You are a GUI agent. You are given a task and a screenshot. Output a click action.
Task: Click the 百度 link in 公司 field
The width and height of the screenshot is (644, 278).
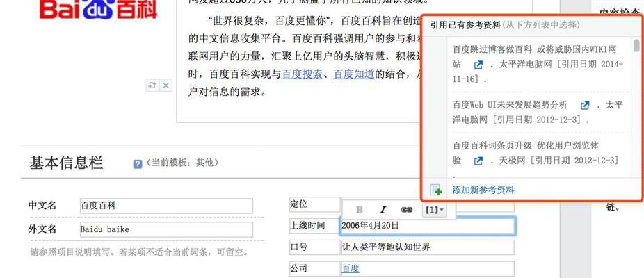click(x=351, y=269)
